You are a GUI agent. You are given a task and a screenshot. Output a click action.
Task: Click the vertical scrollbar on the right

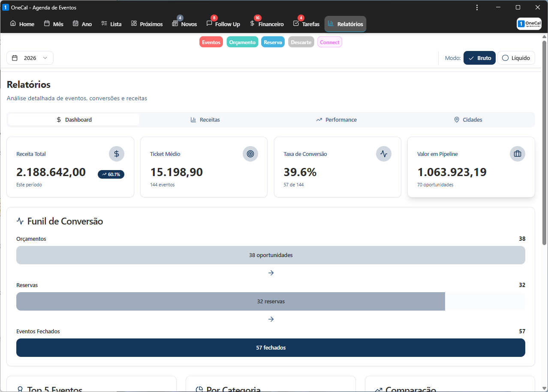point(545,143)
